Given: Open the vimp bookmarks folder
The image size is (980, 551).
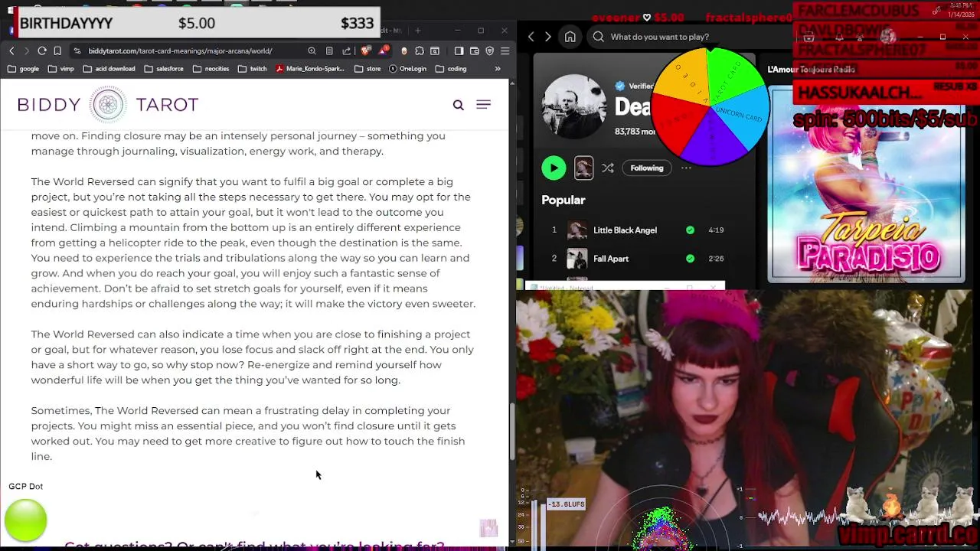Looking at the screenshot, I should [x=60, y=69].
